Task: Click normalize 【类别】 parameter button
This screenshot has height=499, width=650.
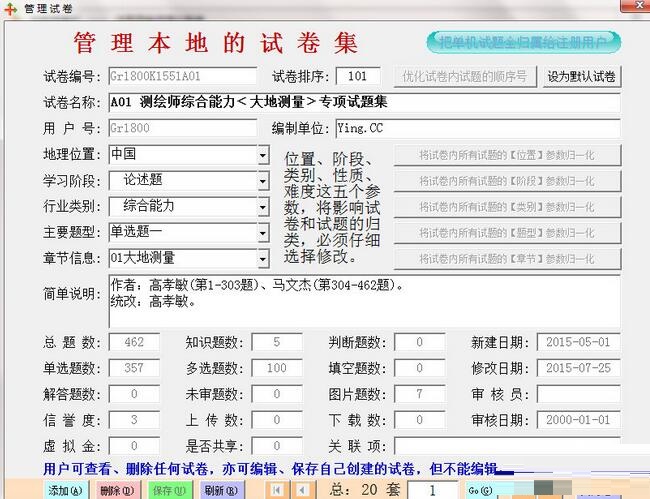Action: [x=507, y=207]
